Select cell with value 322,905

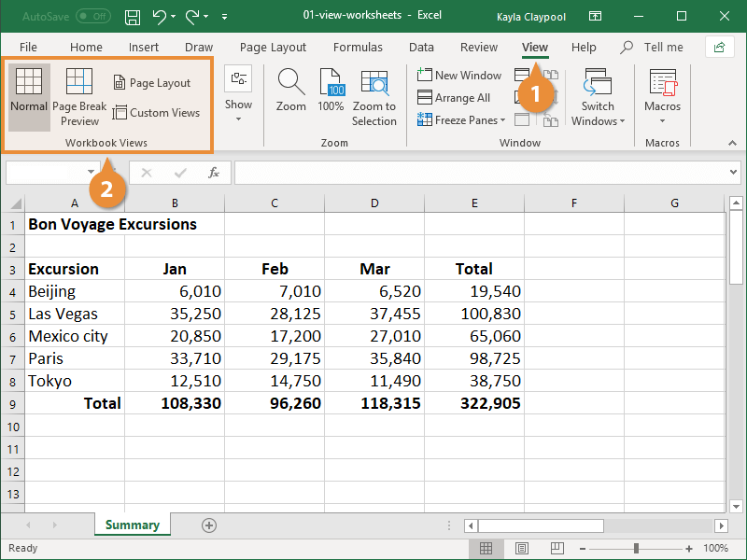(474, 403)
